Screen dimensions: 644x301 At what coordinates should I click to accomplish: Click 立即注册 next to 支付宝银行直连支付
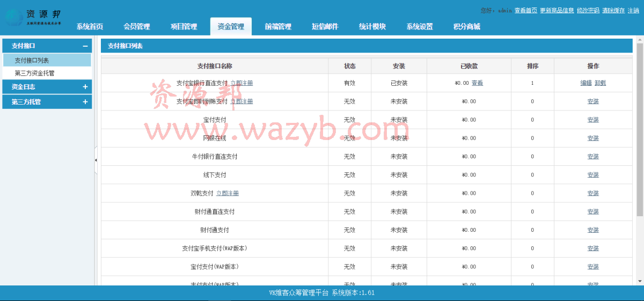tap(241, 83)
